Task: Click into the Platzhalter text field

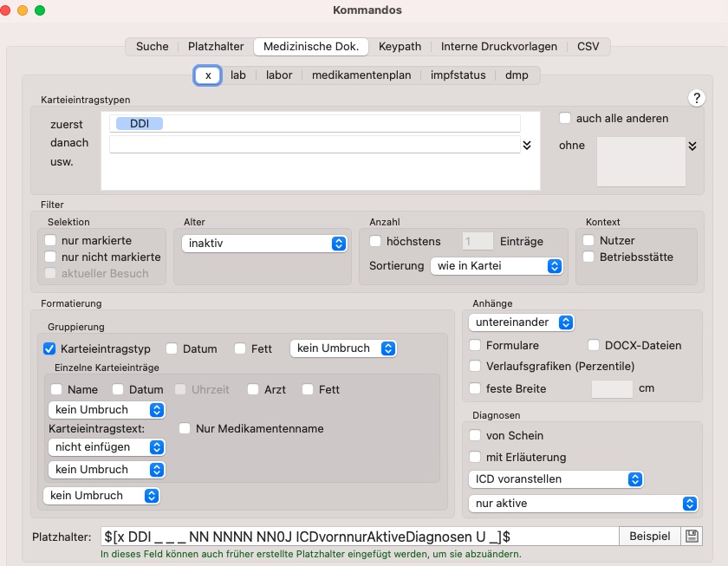Action: point(360,537)
